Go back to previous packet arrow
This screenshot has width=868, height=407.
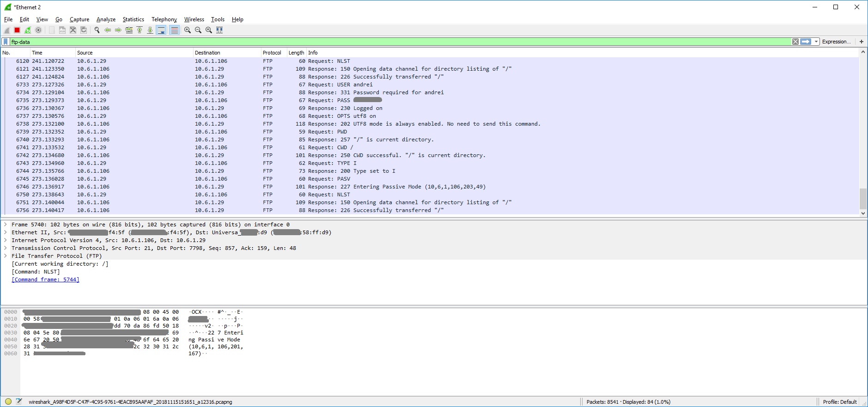pyautogui.click(x=108, y=30)
